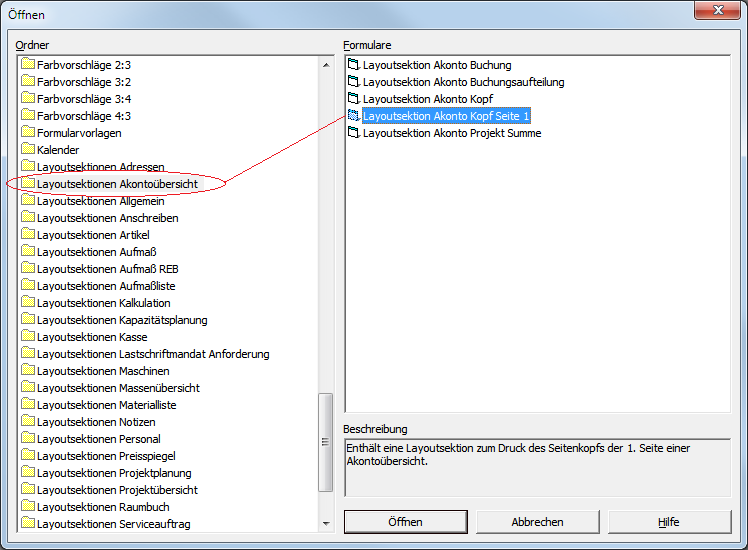Click folder icon beside Farbvorschläge 3:4

(x=28, y=98)
